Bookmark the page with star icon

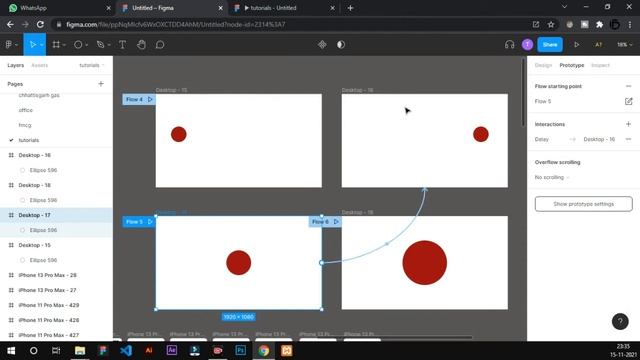551,24
